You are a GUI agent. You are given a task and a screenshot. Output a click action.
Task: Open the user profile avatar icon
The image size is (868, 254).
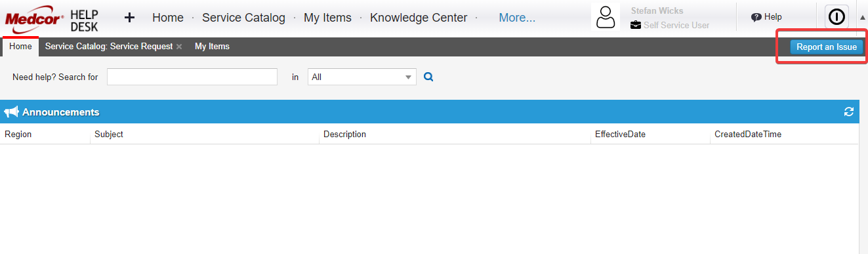click(606, 18)
